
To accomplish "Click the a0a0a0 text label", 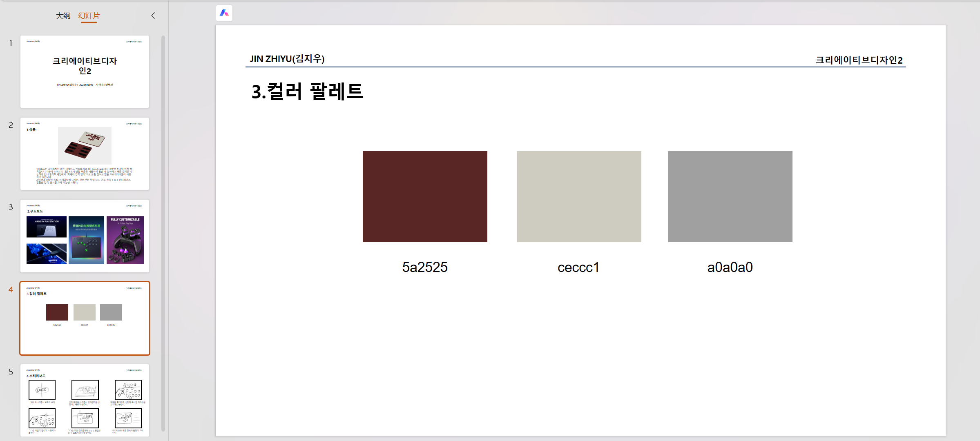I will (730, 267).
